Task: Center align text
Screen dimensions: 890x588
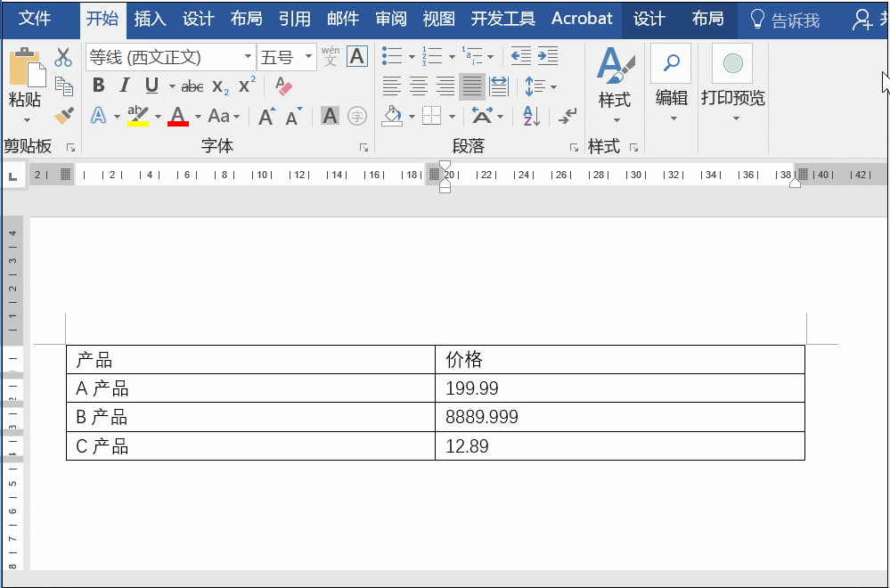Action: click(419, 86)
